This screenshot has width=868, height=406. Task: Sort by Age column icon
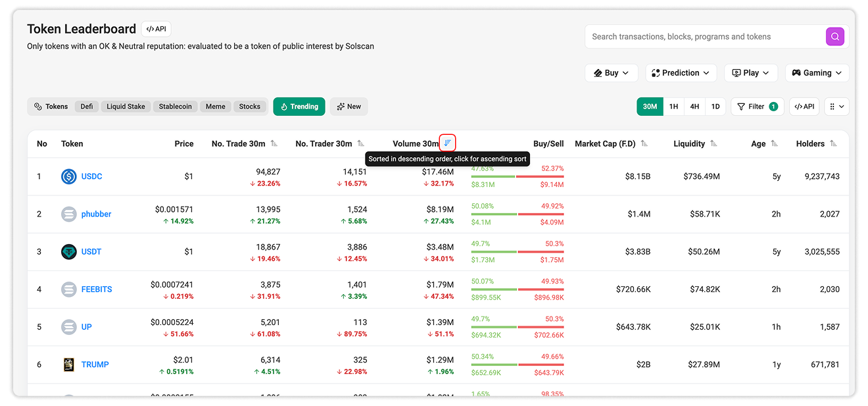click(x=774, y=143)
